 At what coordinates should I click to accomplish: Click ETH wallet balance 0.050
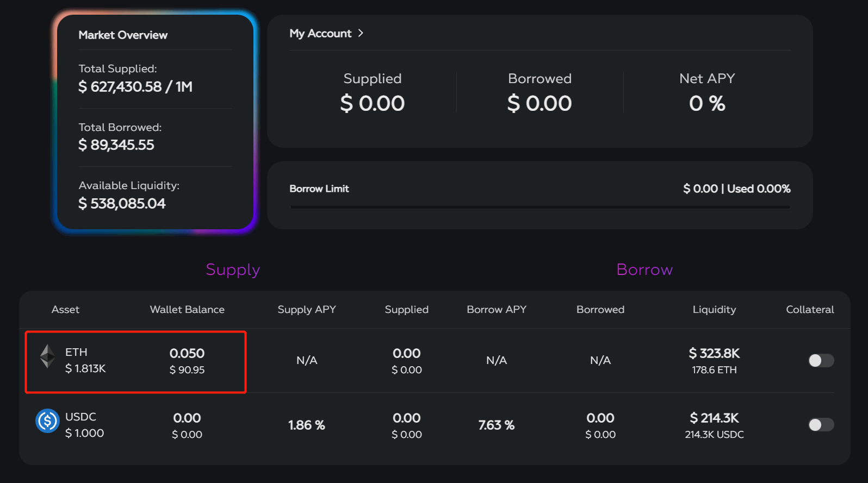187,353
